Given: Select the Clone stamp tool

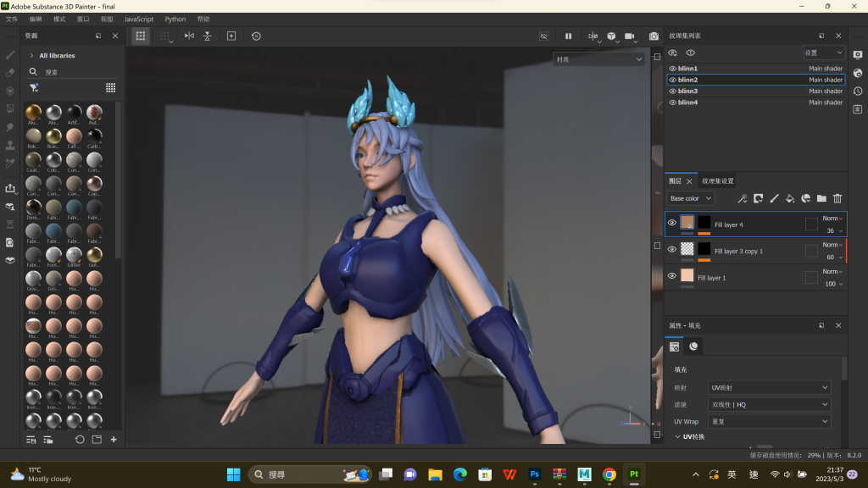Looking at the screenshot, I should pyautogui.click(x=10, y=146).
